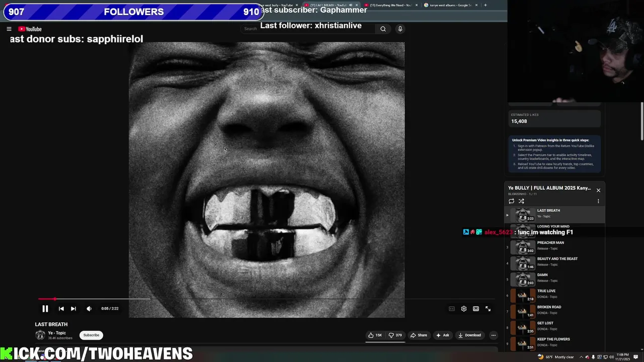This screenshot has width=644, height=362.
Task: Open more actions ellipsis below video
Action: 494,335
